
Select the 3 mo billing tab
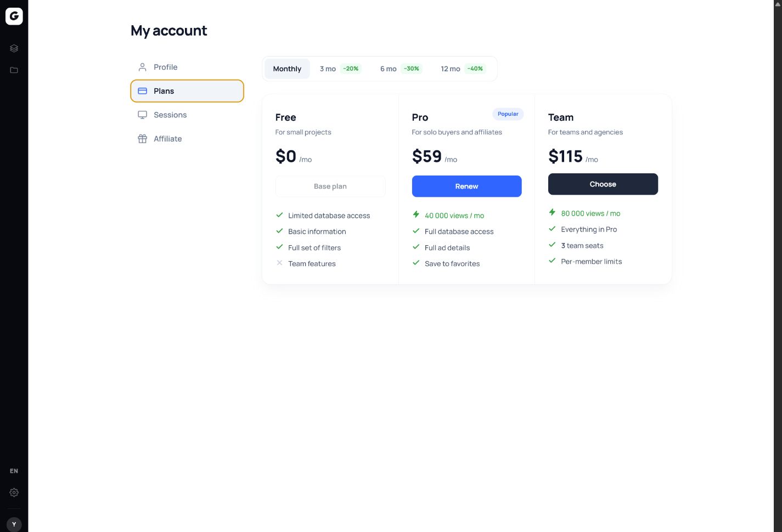(340, 69)
